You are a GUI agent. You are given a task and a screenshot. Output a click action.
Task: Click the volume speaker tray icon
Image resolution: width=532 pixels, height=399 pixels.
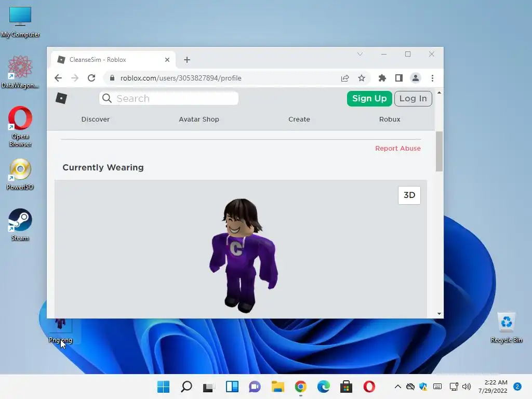[467, 387]
